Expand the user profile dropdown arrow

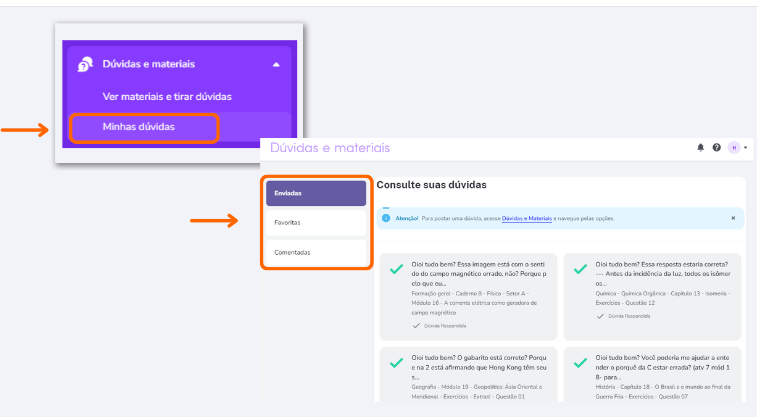[x=745, y=148]
